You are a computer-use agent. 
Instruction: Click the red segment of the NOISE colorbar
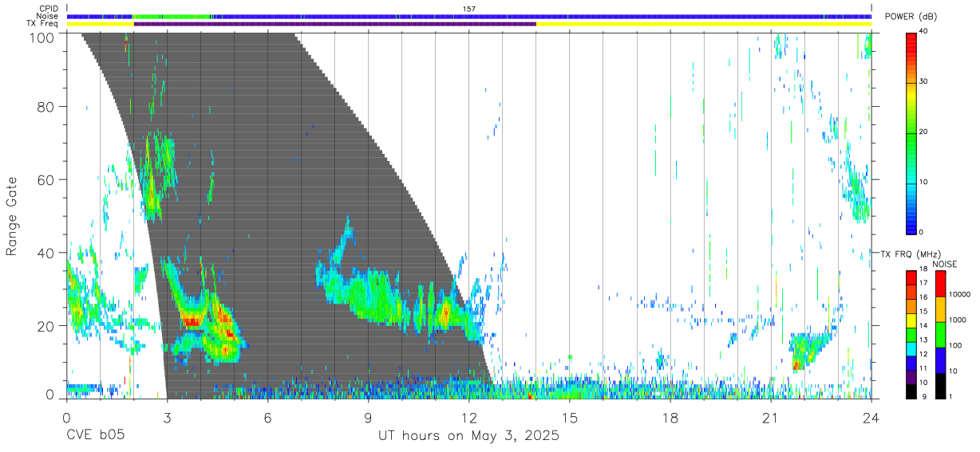(940, 283)
